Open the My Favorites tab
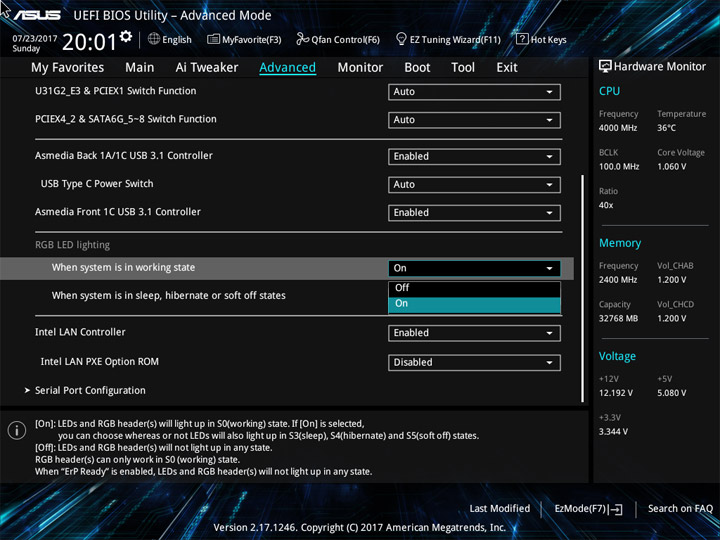 point(68,68)
